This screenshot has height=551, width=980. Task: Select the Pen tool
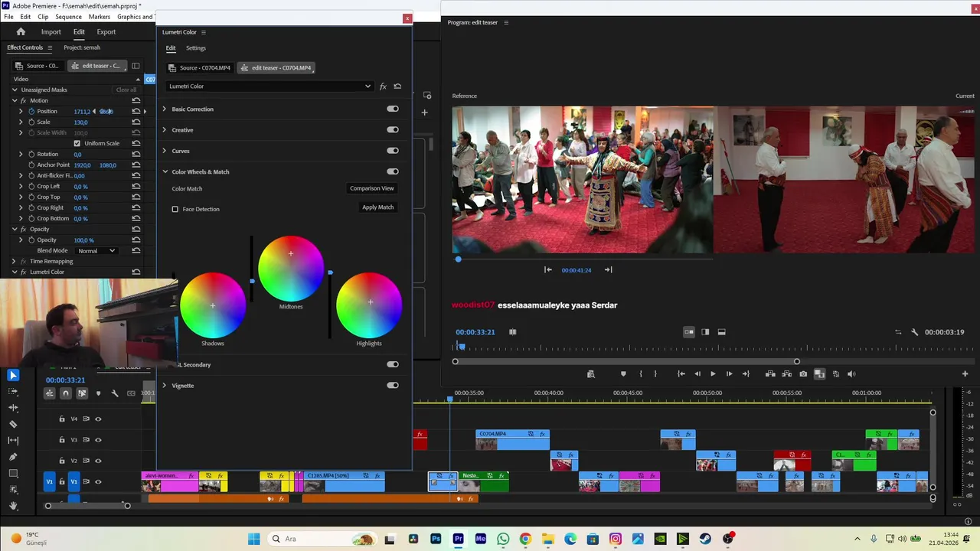(x=13, y=457)
